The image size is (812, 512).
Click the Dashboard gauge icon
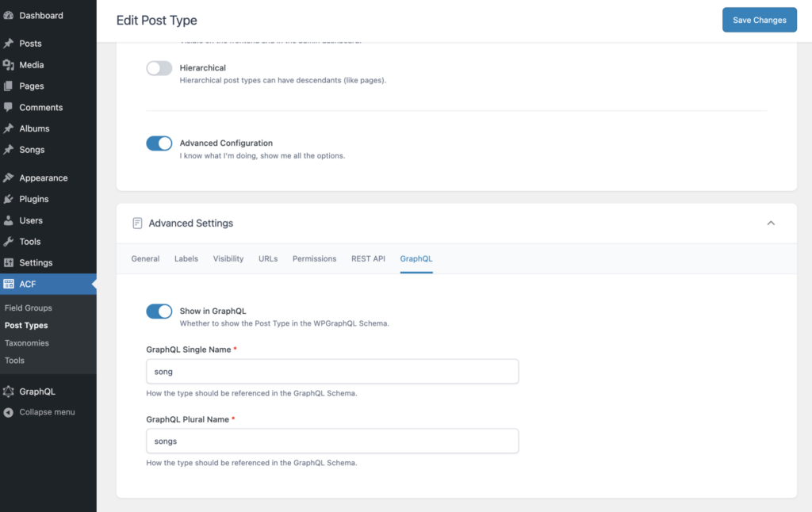click(9, 16)
